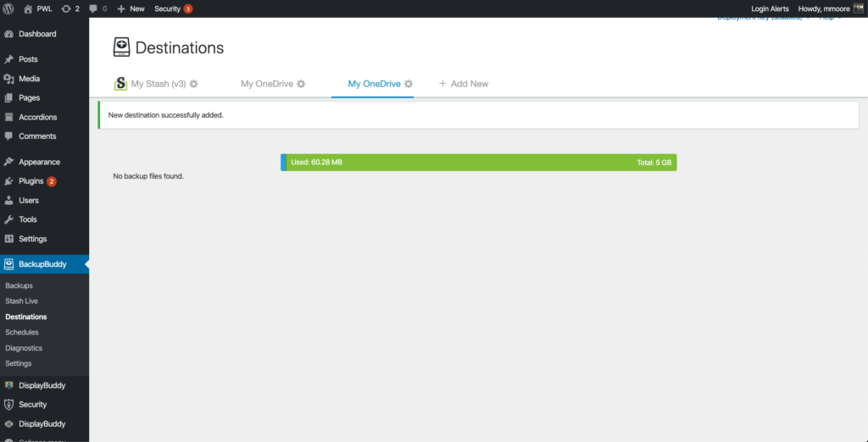The width and height of the screenshot is (868, 442).
Task: Open the Destinations submenu link
Action: [x=26, y=317]
